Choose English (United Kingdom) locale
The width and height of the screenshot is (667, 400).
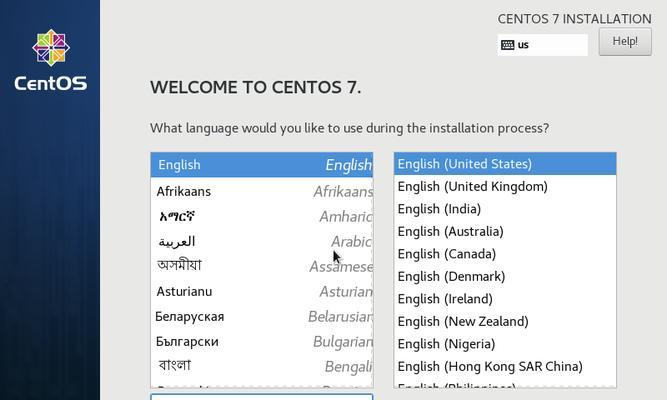pyautogui.click(x=505, y=186)
